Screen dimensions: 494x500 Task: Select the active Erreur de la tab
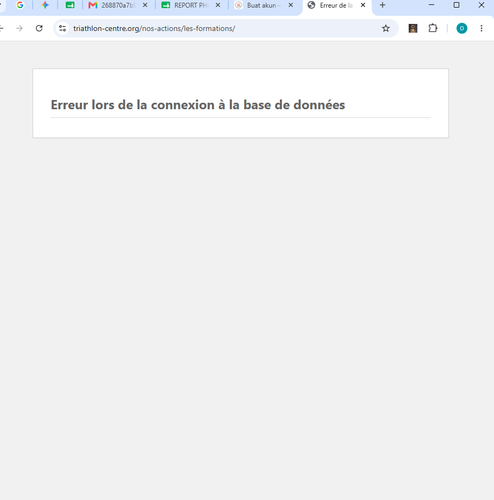[337, 5]
